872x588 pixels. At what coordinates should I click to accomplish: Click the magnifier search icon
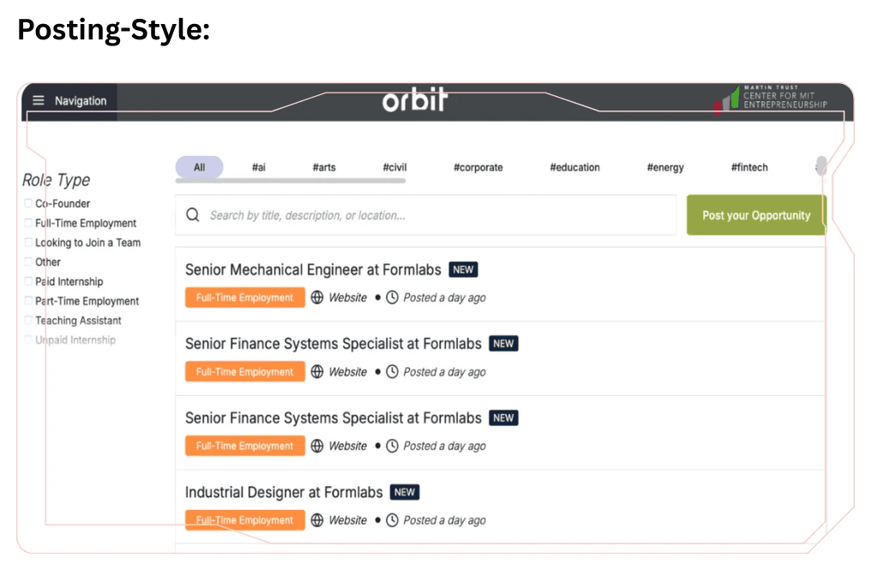coord(192,214)
